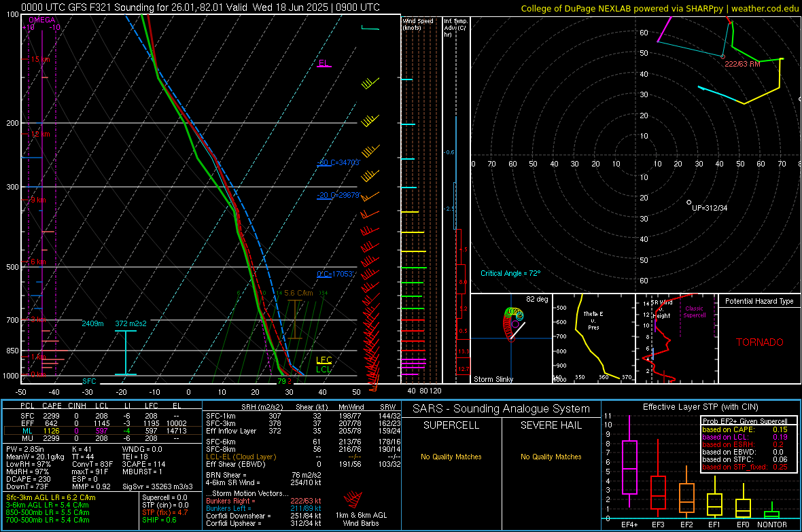Click the Effective Layer STP (with CIN) title

pyautogui.click(x=701, y=407)
